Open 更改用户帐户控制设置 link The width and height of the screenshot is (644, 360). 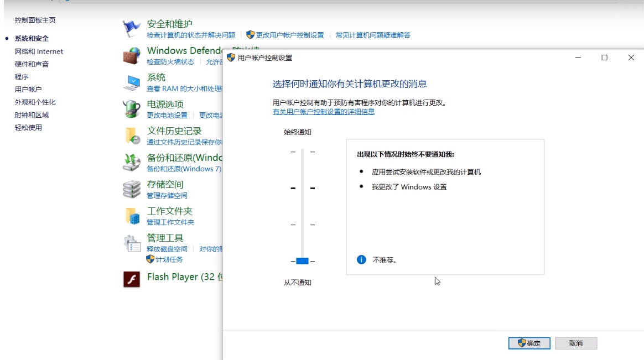289,35
